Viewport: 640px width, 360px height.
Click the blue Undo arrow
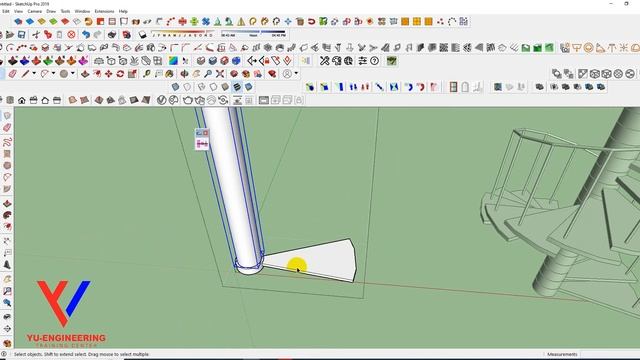click(86, 35)
